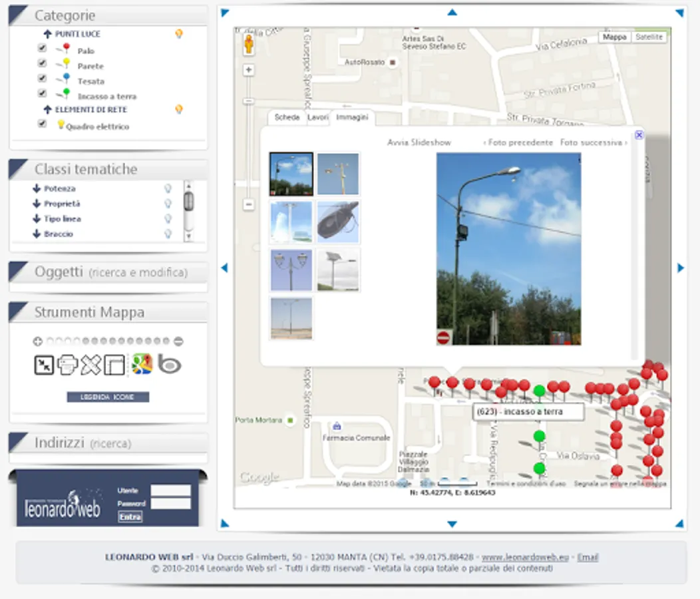Click the Entra login button
This screenshot has height=599, width=700.
130,517
